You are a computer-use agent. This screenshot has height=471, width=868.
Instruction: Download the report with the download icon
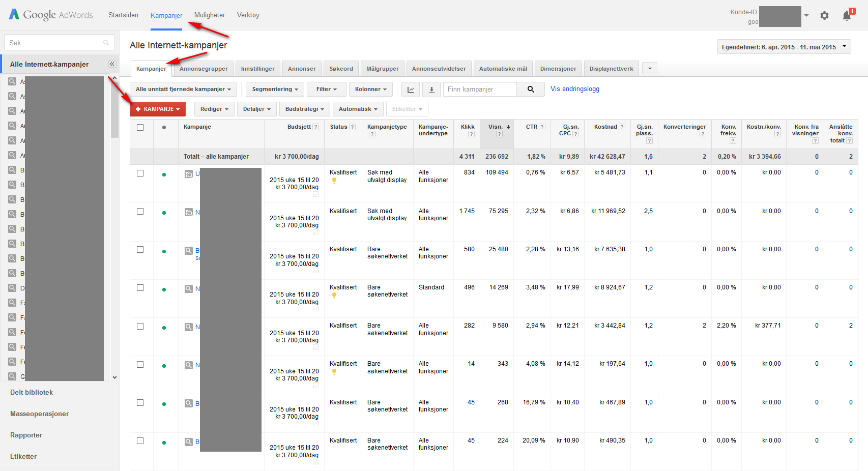[x=431, y=90]
